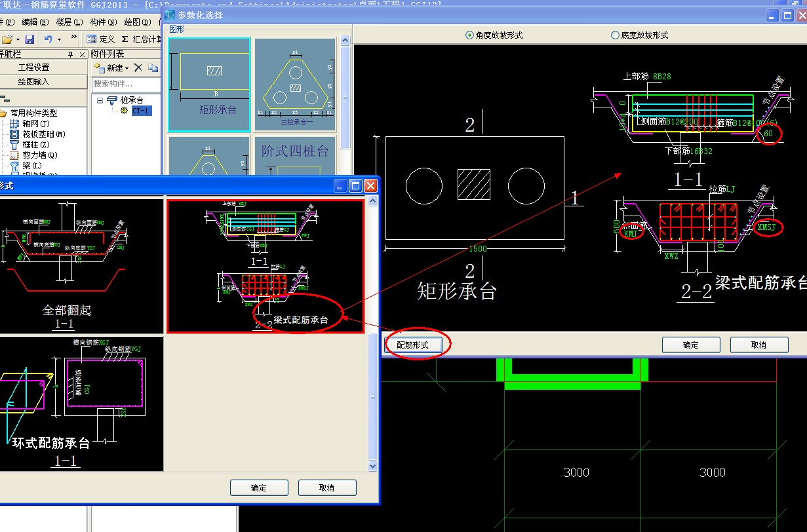This screenshot has width=807, height=532.
Task: Select the 梁式配筋承台 reinforcement thumbnail
Action: [266, 266]
